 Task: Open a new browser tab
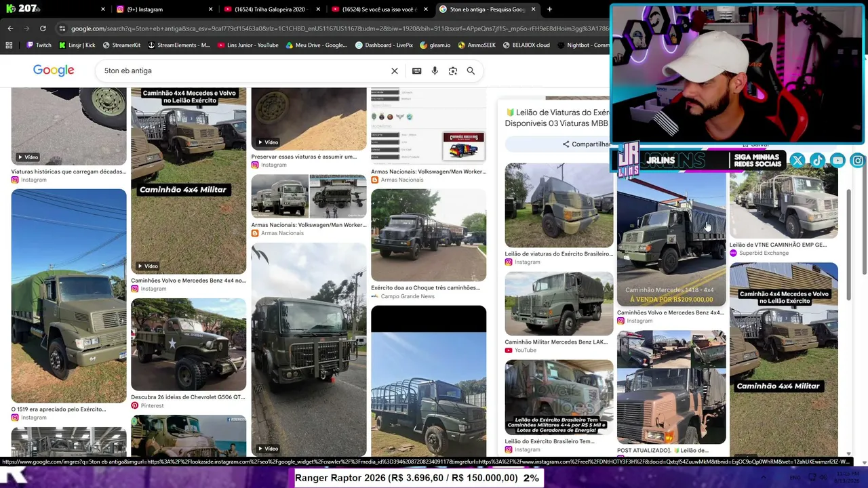pyautogui.click(x=549, y=9)
